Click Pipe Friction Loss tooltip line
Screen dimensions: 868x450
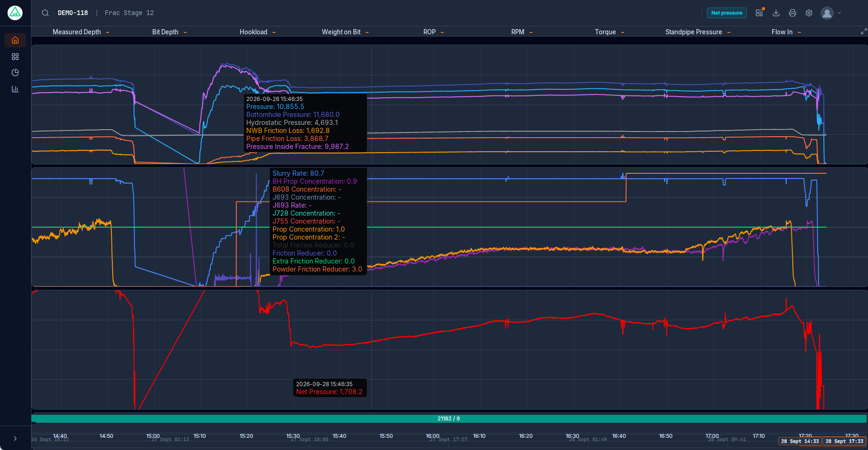pos(287,139)
